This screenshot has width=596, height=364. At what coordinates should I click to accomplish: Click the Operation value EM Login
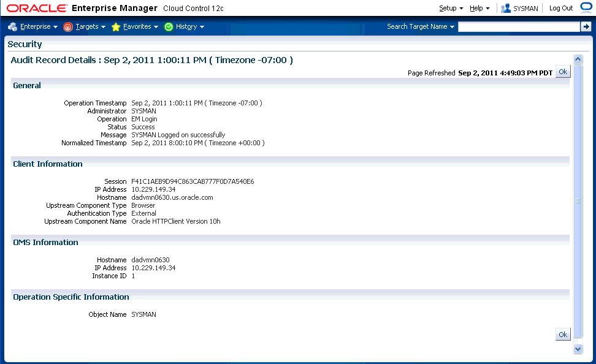click(x=144, y=119)
